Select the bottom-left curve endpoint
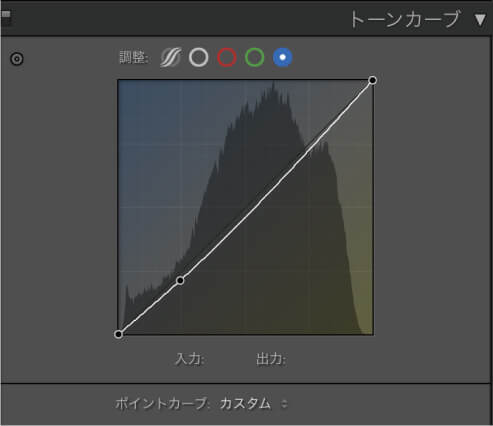Screen dimensions: 493x426 (x=118, y=334)
